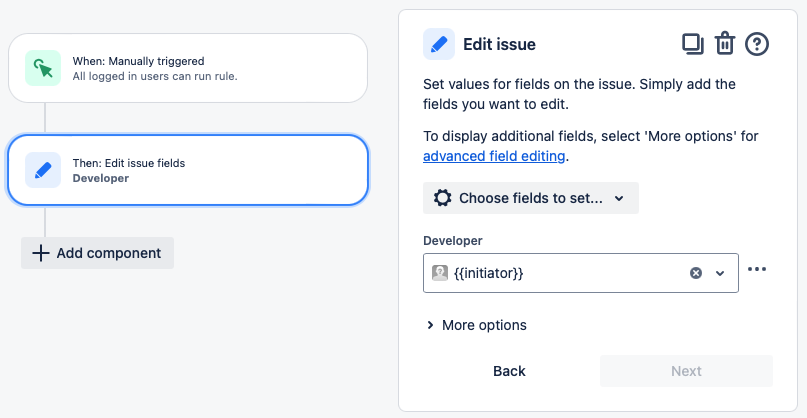Click into the Developer {{initiator}} field

point(560,273)
